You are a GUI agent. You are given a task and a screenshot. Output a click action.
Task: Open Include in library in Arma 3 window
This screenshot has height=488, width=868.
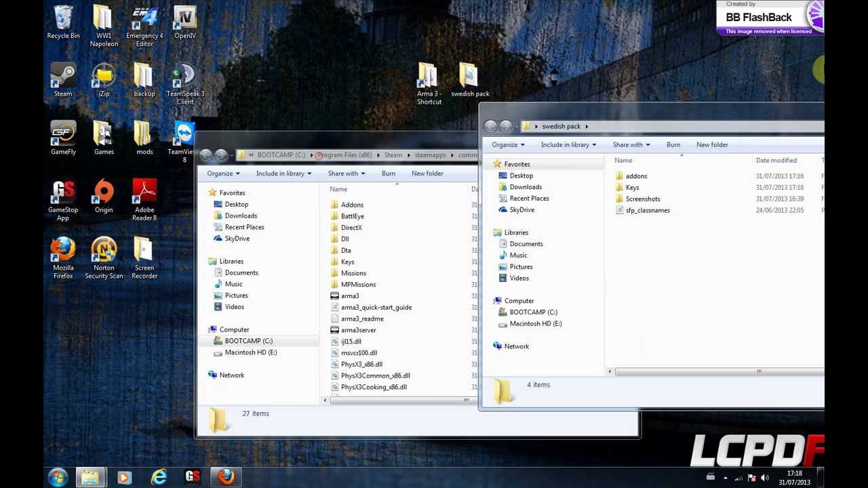coord(283,174)
